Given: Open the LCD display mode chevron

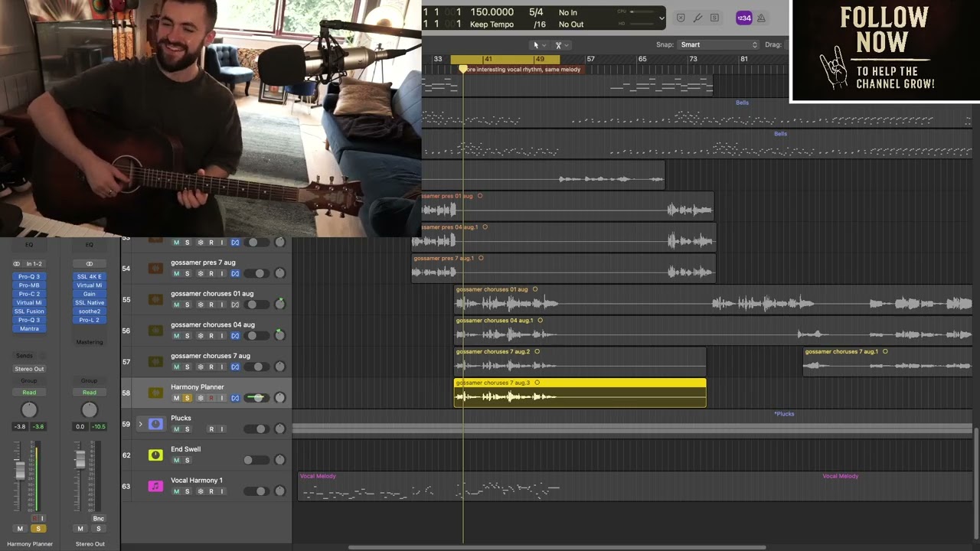Looking at the screenshot, I should 661,18.
